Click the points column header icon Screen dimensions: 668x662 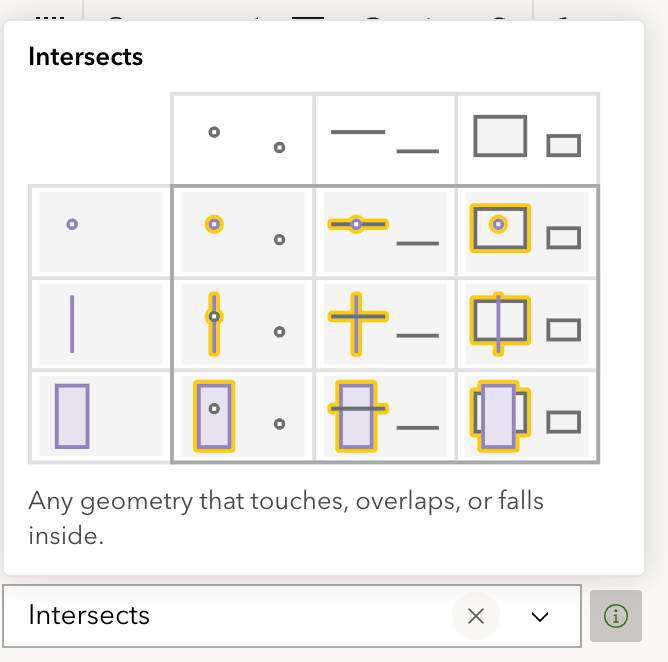pyautogui.click(x=243, y=139)
